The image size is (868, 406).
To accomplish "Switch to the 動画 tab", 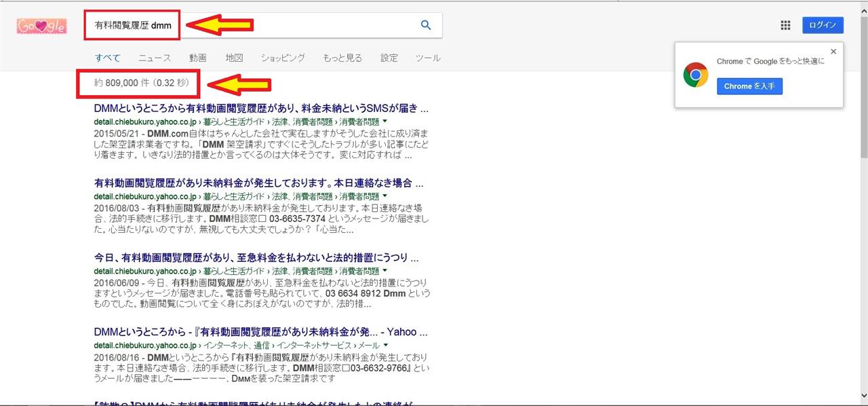I will (x=197, y=58).
